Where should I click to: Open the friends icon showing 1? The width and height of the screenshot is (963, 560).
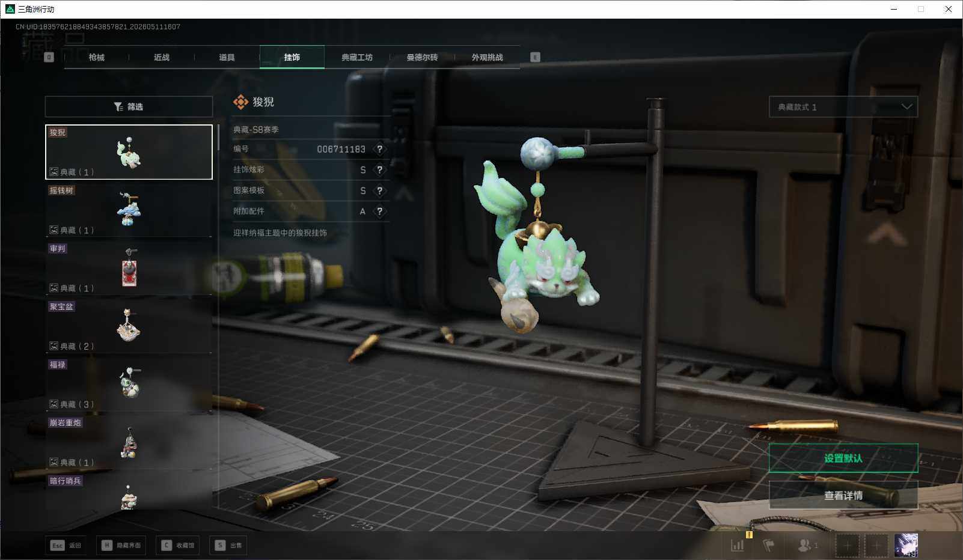pos(807,546)
